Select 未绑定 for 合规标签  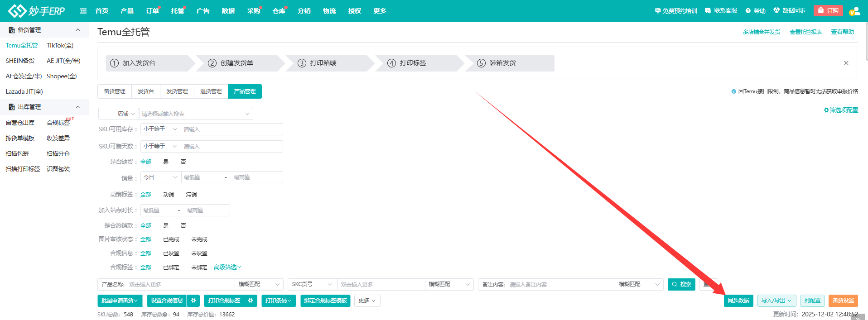199,267
